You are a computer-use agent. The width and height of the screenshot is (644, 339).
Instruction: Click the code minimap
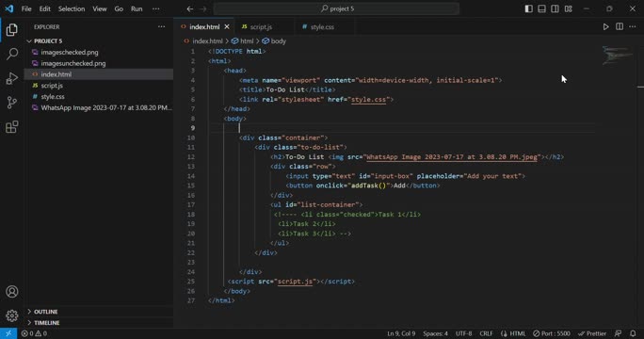tap(618, 55)
